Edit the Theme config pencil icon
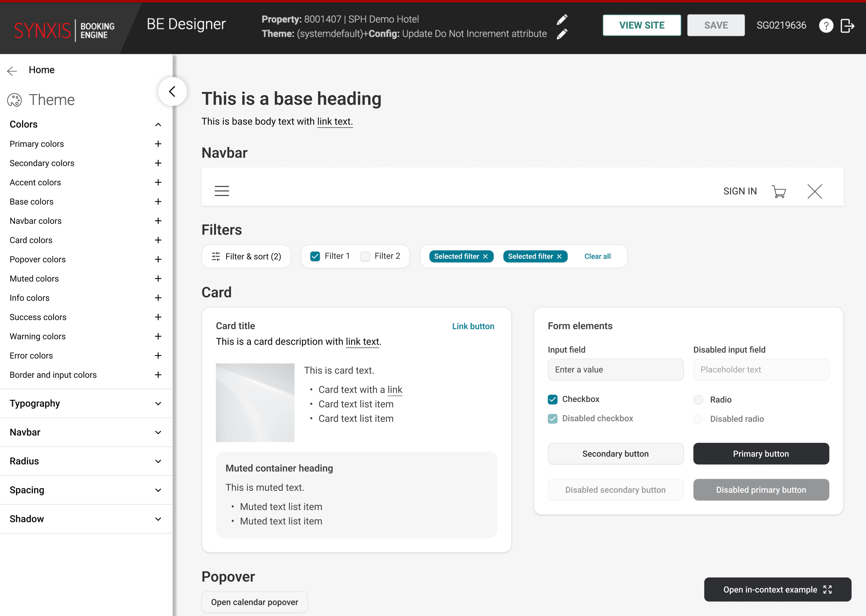The width and height of the screenshot is (866, 616). pos(562,34)
